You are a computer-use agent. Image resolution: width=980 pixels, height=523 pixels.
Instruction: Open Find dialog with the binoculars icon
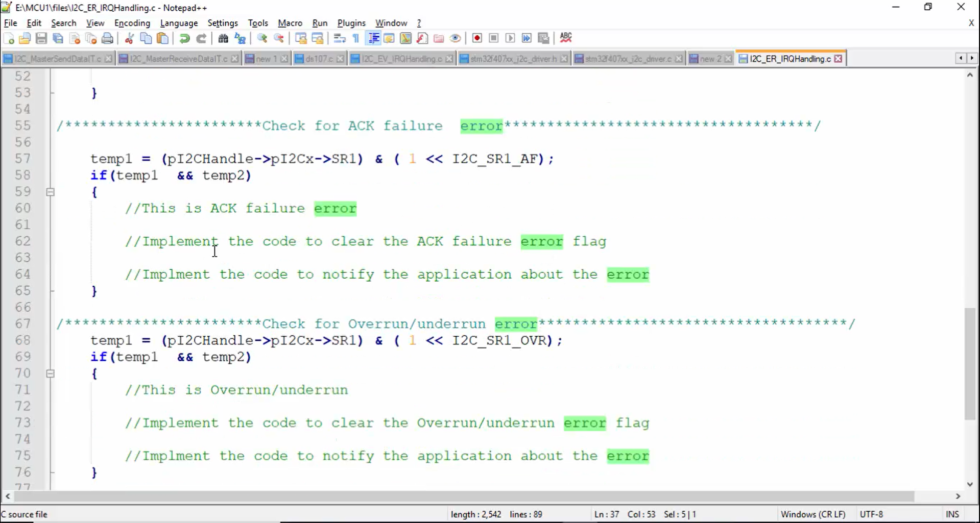pyautogui.click(x=223, y=38)
